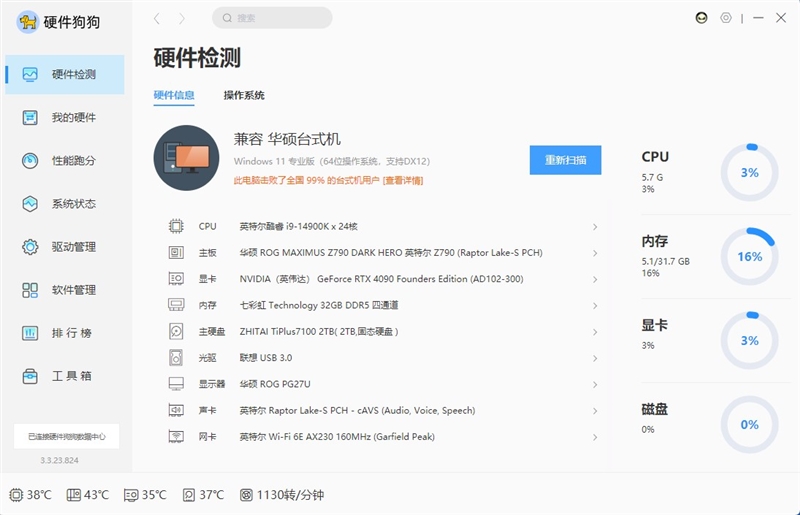Expand the Raptor Lake-S cAVS row chevron
Screen dimensions: 800x515
pyautogui.click(x=595, y=411)
